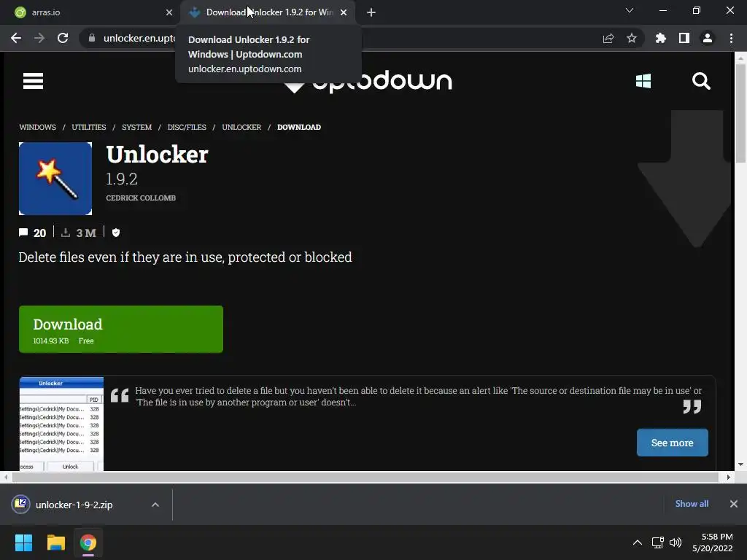Click the Chrome taskbar icon
The image size is (747, 560).
tap(88, 542)
